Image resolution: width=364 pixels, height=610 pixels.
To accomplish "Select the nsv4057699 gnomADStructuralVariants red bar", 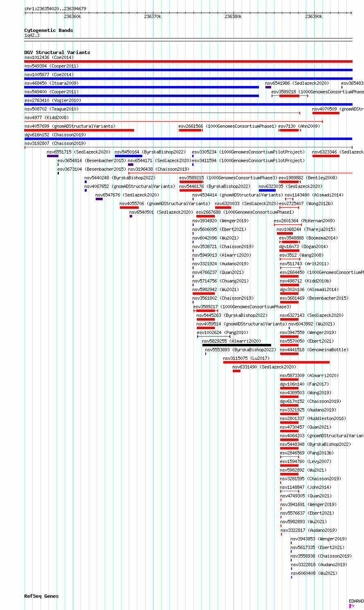I will point(79,130).
